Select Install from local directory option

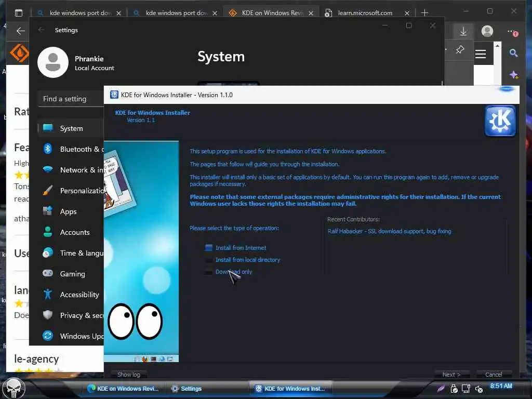pyautogui.click(x=243, y=260)
